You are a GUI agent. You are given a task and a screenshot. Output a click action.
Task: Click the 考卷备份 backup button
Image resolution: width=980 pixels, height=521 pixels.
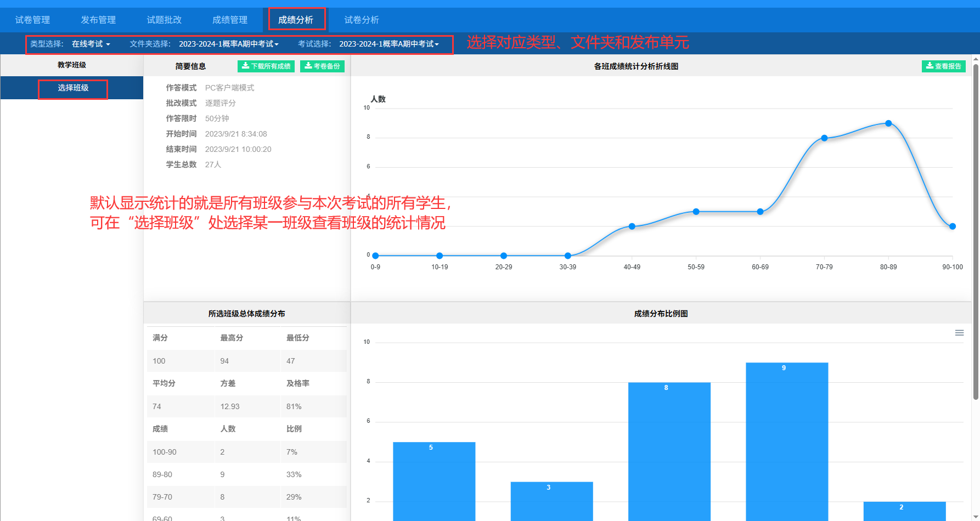(x=322, y=66)
